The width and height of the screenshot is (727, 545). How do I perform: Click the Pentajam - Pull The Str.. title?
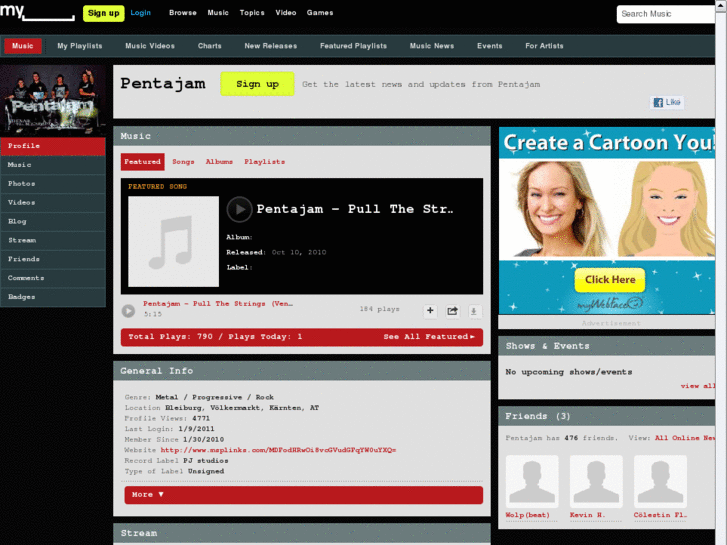355,209
